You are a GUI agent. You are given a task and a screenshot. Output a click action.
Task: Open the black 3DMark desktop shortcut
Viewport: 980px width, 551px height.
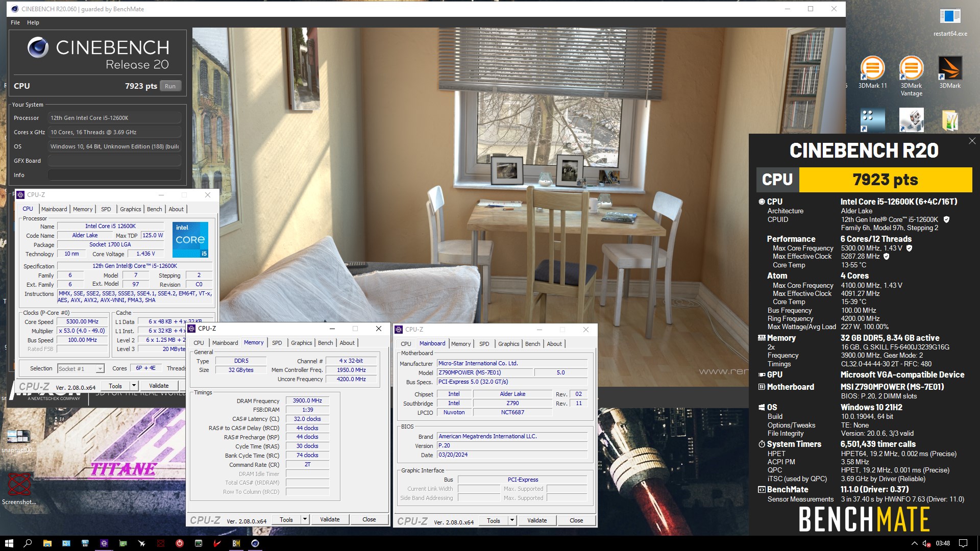tap(950, 72)
